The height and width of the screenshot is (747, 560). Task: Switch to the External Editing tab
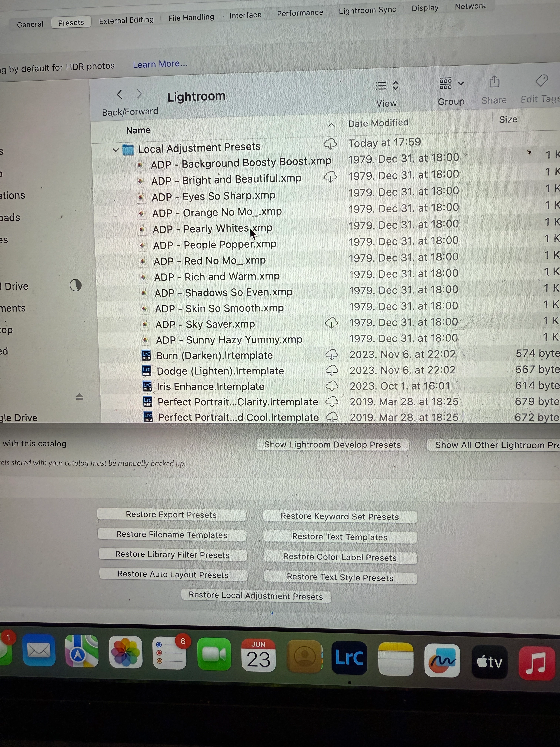coord(126,20)
